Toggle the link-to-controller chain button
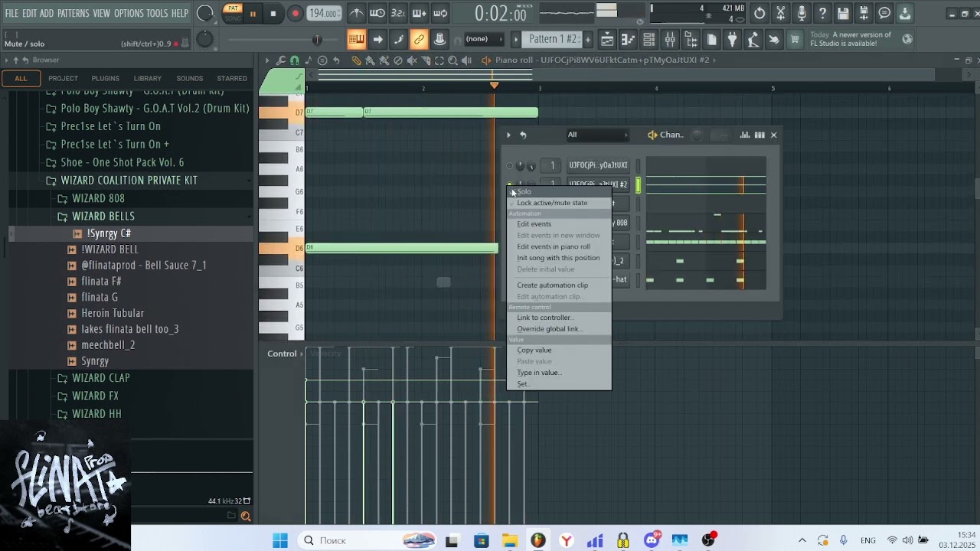This screenshot has height=551, width=980. coord(419,39)
